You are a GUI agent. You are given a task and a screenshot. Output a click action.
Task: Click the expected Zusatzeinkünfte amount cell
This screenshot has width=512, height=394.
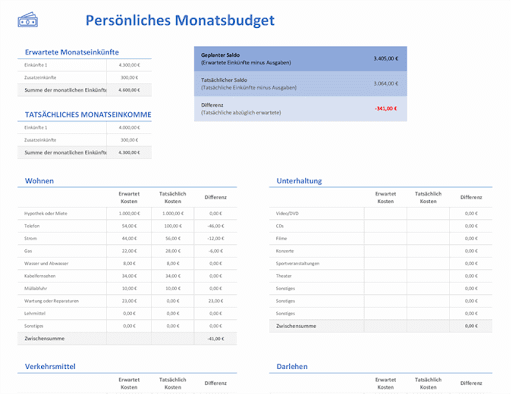pyautogui.click(x=129, y=78)
